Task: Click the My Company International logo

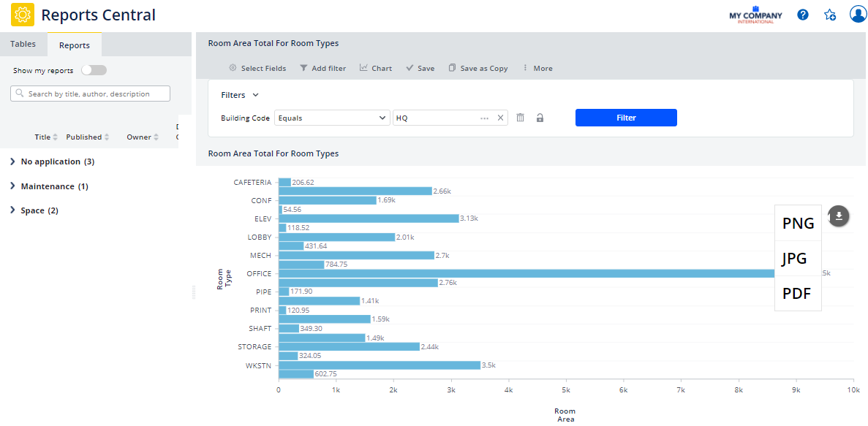Action: 755,15
